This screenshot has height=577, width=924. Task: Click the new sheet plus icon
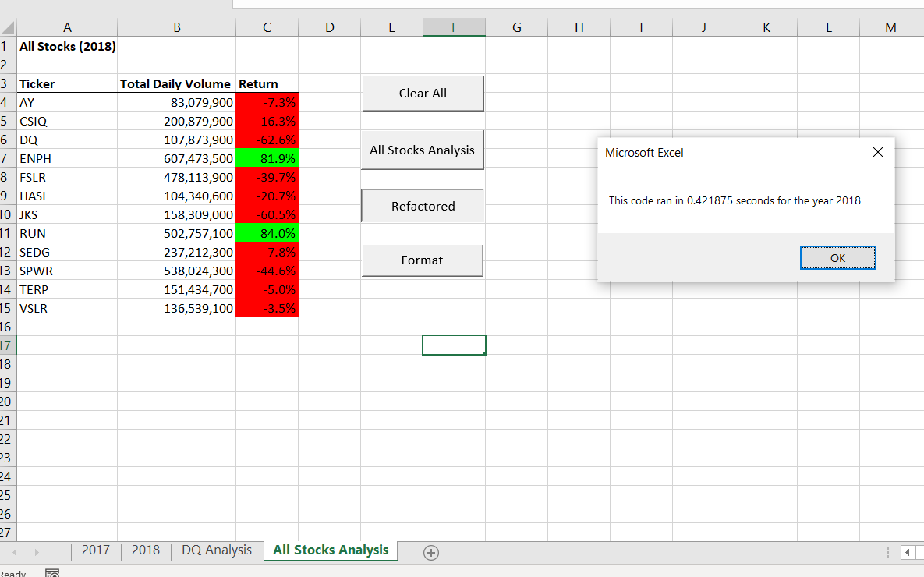pos(430,551)
